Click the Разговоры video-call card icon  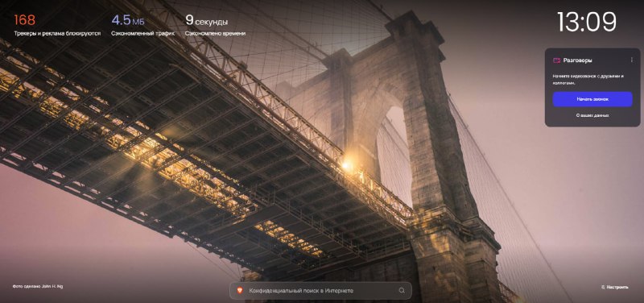click(556, 60)
